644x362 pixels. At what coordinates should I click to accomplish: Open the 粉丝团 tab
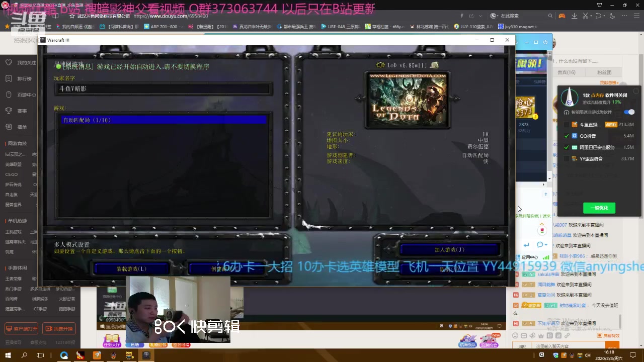click(x=604, y=72)
